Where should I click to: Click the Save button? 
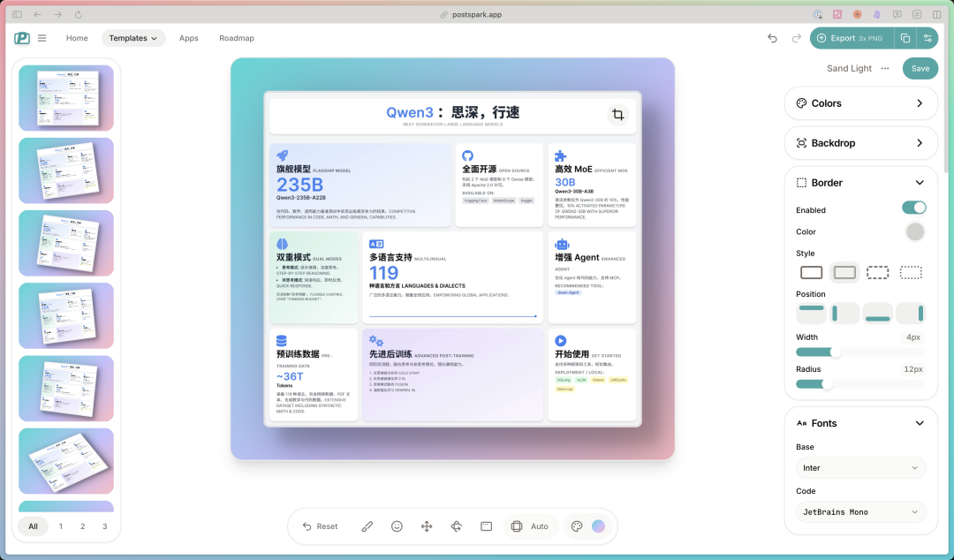pyautogui.click(x=920, y=68)
